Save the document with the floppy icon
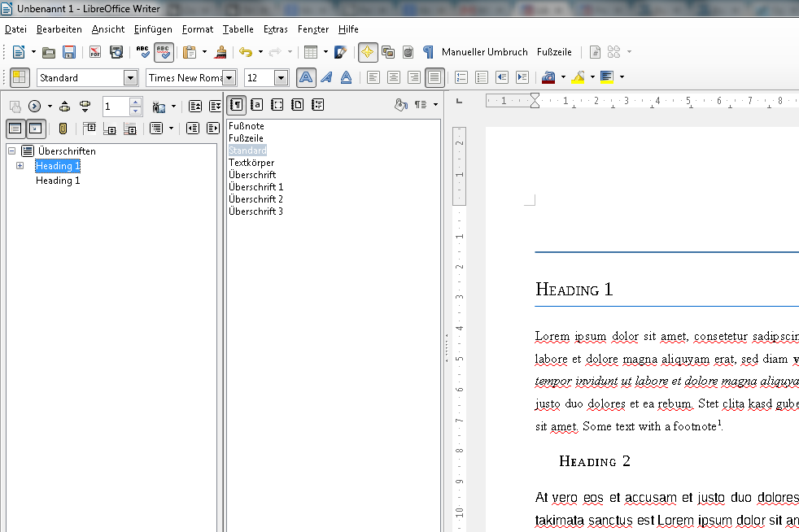The image size is (799, 532). [69, 52]
